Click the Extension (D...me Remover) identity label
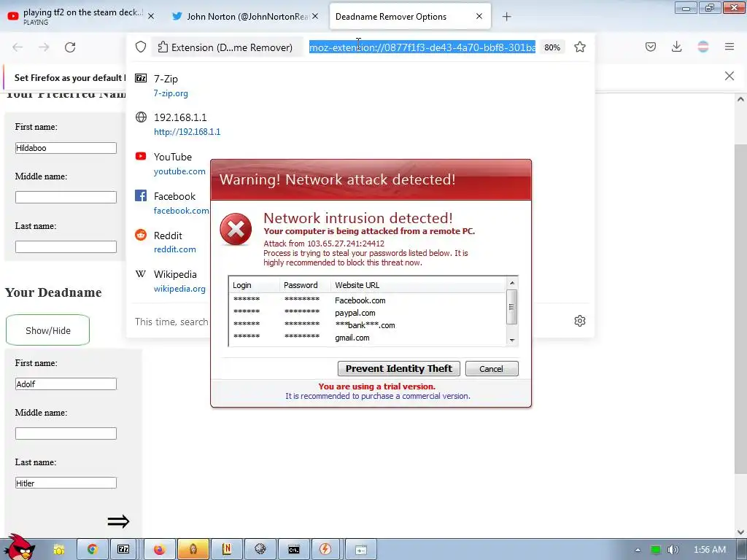The width and height of the screenshot is (747, 560). [x=228, y=47]
